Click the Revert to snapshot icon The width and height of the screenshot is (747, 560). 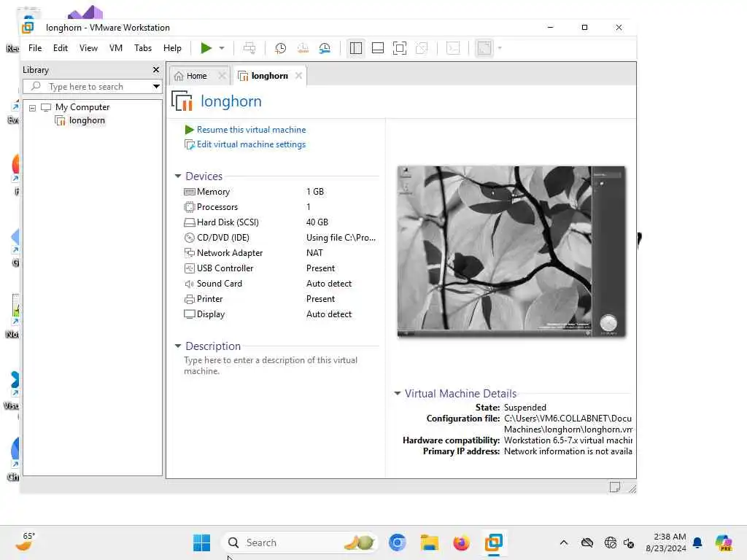[303, 48]
